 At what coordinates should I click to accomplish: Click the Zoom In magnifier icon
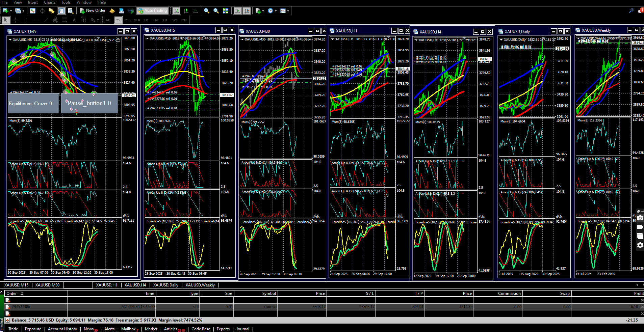207,11
